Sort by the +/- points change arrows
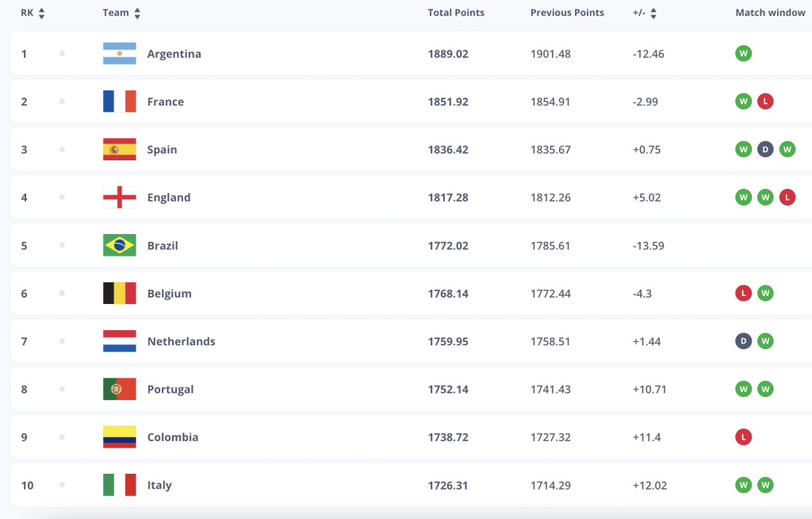Screen dimensions: 812x519 point(653,13)
